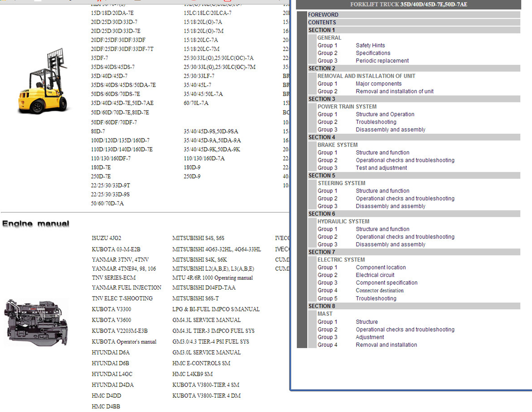Open the 35D/40D/45D-7E,50D-7AE manual link
Image resolution: width=532 pixels, height=412 pixels.
122,103
